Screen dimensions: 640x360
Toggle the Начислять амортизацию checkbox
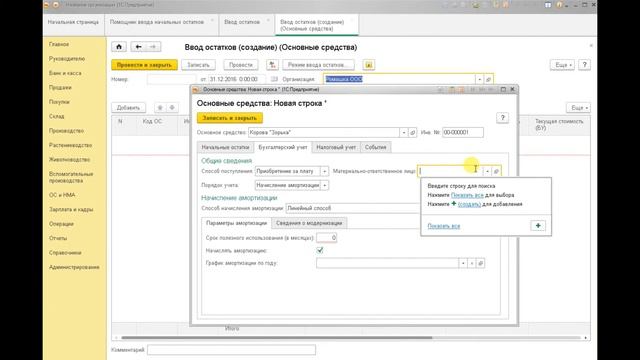(x=320, y=250)
